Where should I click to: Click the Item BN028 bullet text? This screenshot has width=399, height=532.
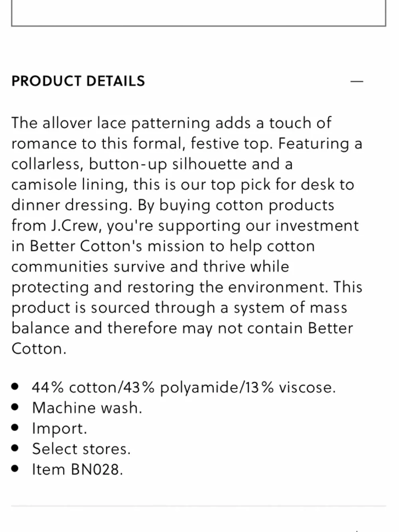[77, 469]
